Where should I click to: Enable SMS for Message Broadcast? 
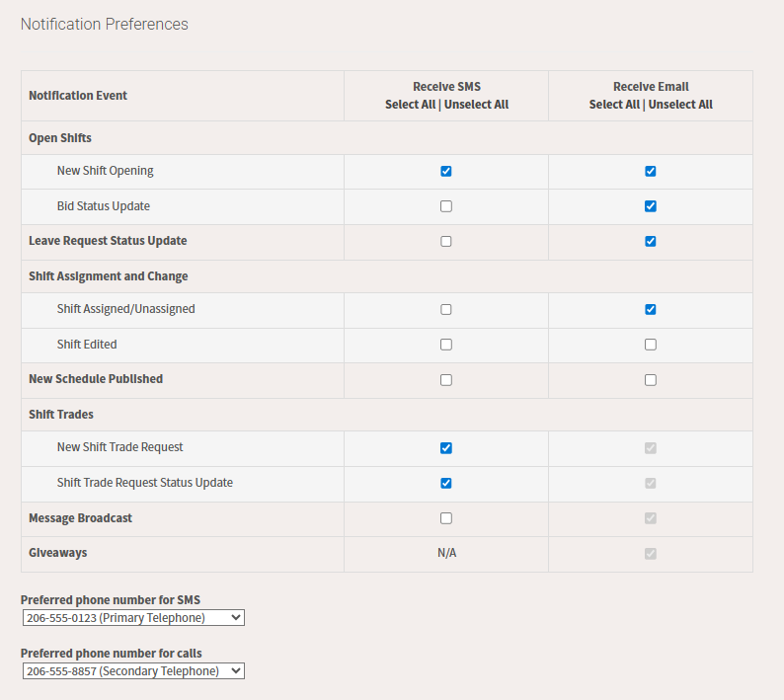tap(446, 517)
